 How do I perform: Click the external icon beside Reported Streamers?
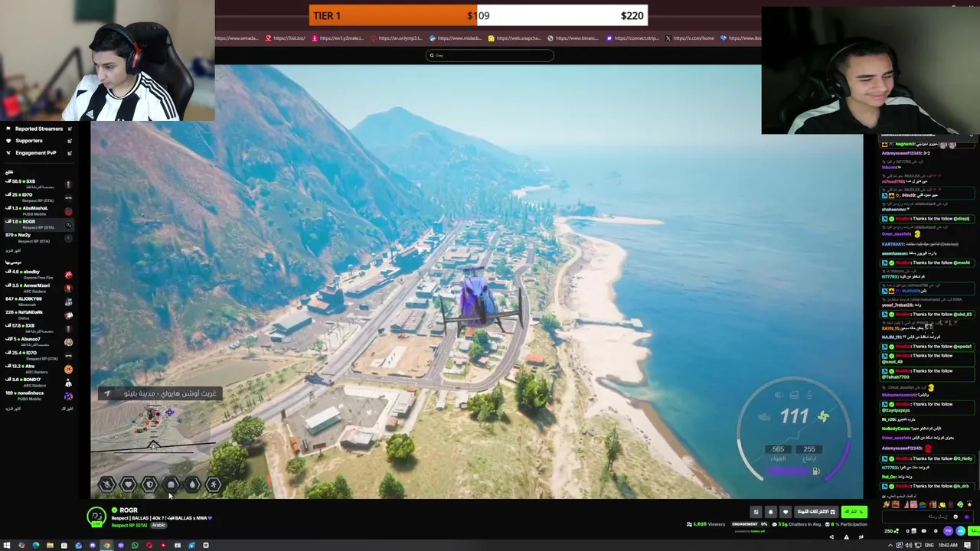69,129
